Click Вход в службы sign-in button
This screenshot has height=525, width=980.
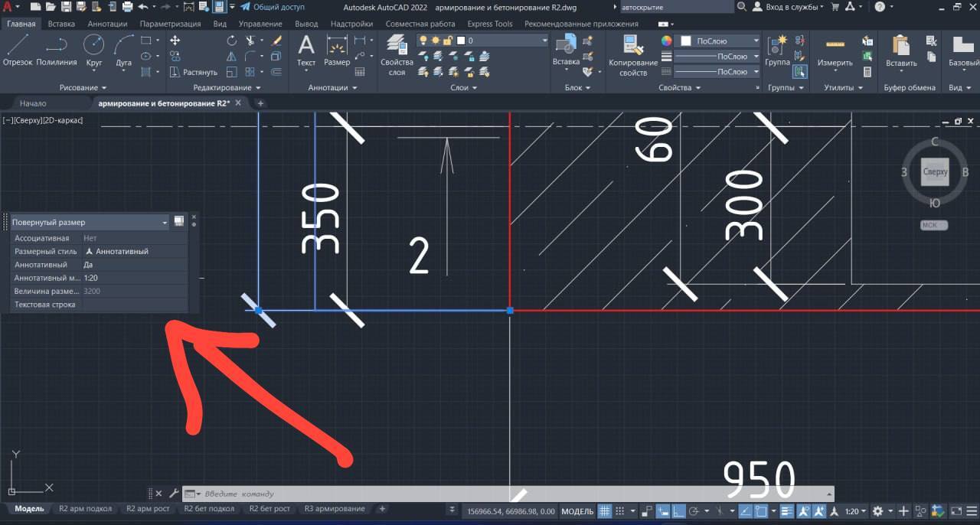(788, 7)
